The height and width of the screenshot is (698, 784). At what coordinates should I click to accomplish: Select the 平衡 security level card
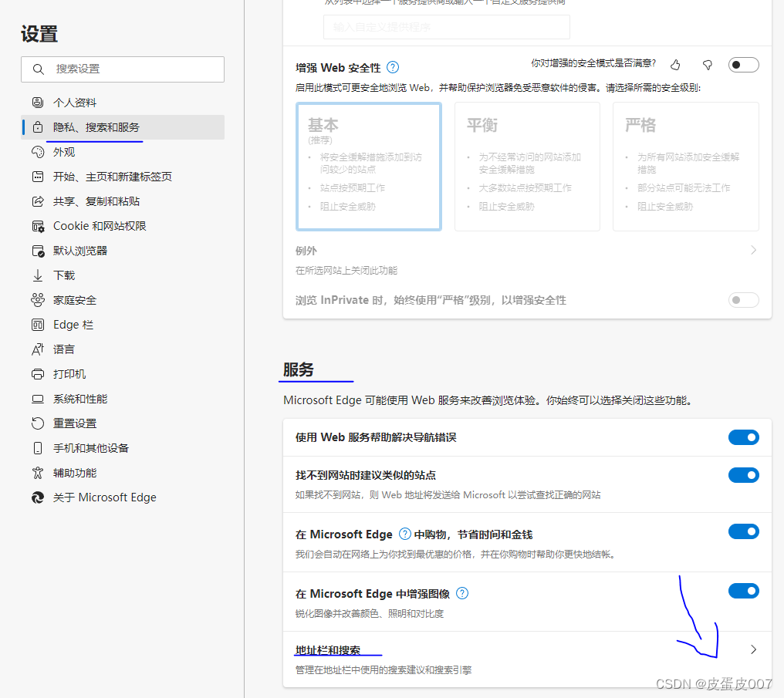pyautogui.click(x=527, y=167)
